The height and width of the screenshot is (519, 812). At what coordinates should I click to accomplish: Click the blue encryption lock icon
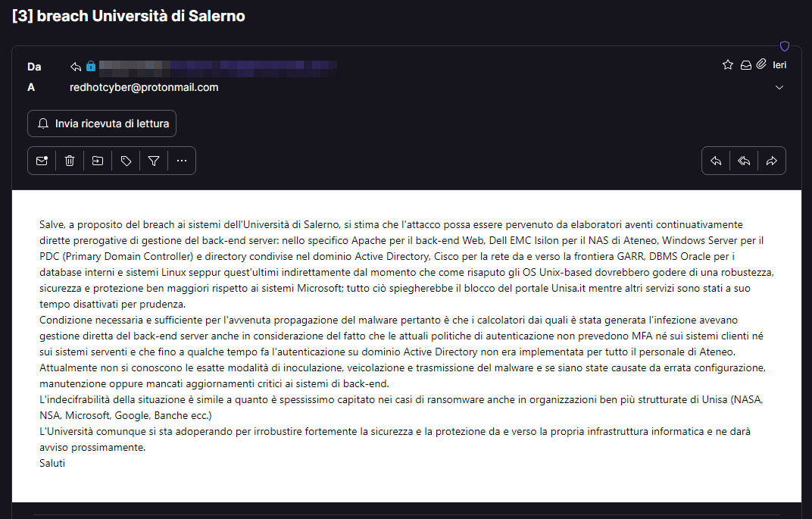91,67
